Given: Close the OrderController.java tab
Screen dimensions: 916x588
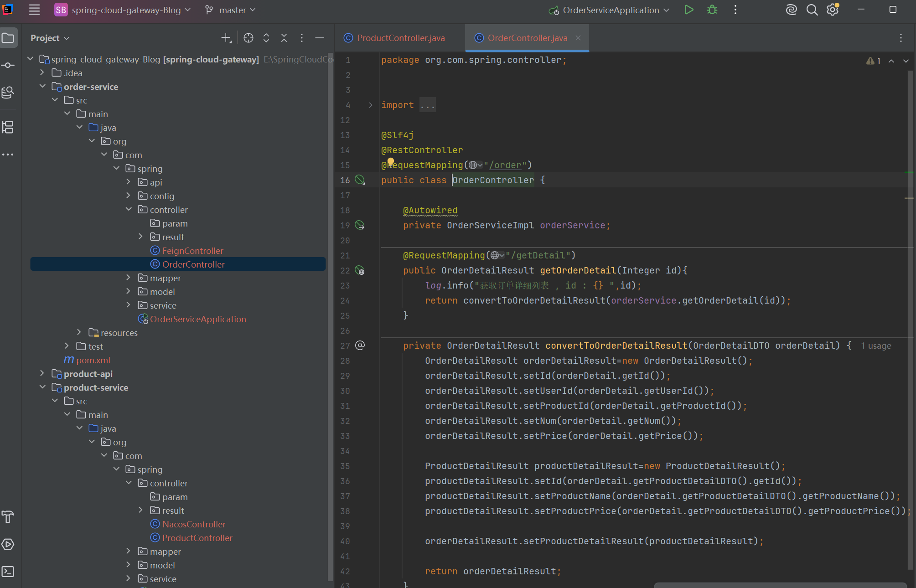Looking at the screenshot, I should pos(578,38).
